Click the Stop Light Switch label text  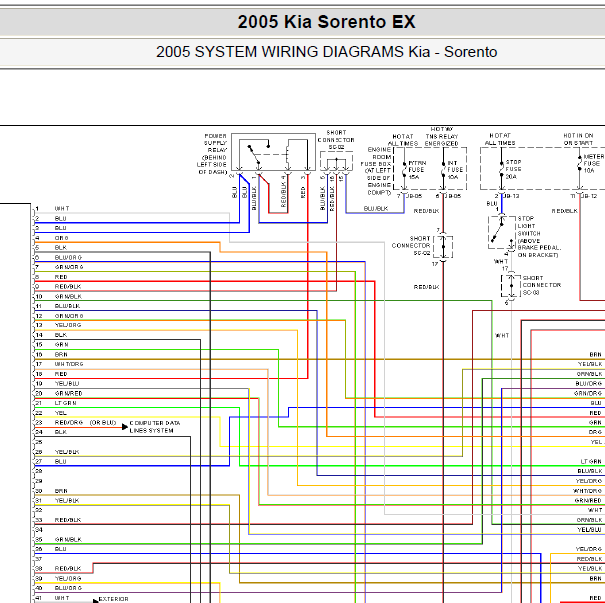(x=539, y=236)
